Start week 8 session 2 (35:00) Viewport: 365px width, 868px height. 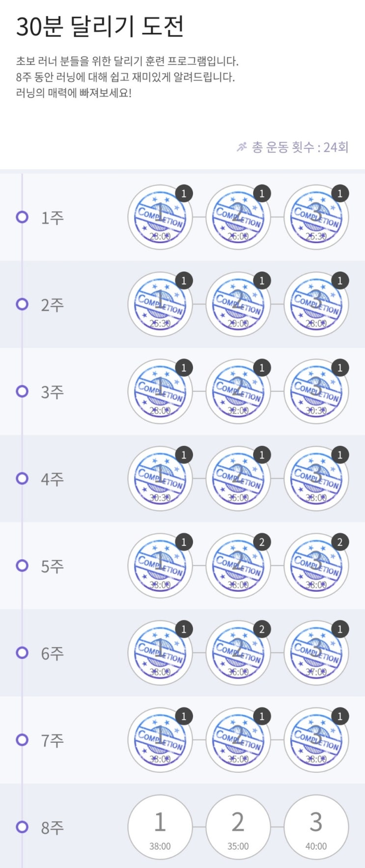pos(238,827)
